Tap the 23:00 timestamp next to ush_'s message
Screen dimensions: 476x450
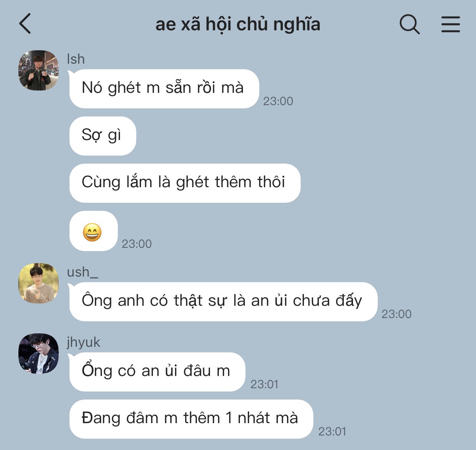point(396,314)
